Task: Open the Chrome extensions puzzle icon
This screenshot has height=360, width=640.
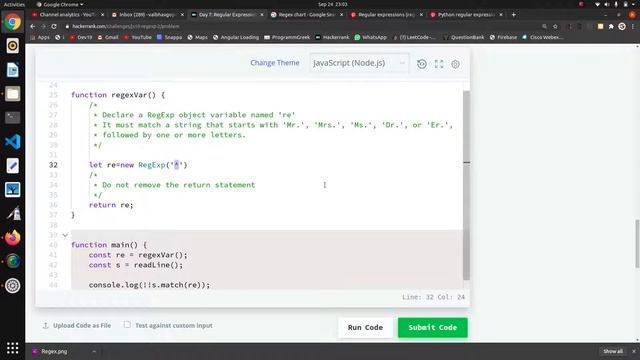Action: pos(611,26)
